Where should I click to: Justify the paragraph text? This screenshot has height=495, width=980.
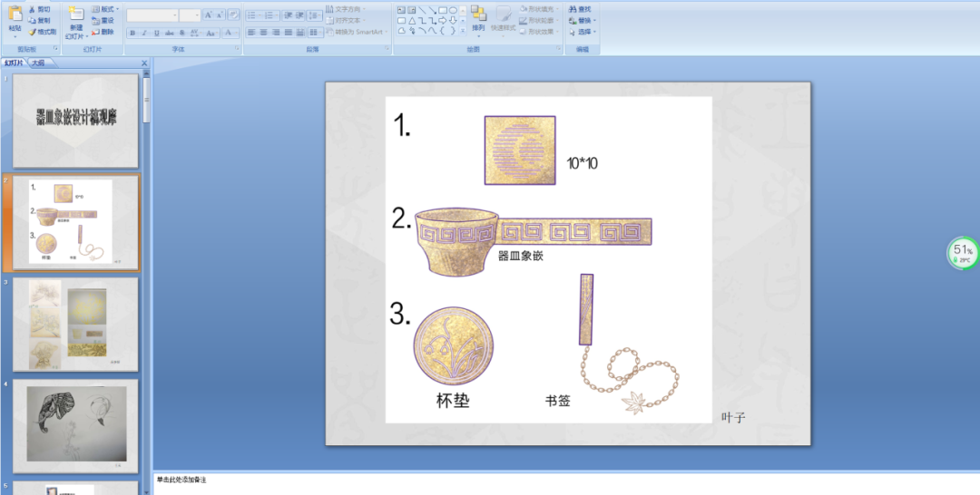coord(289,33)
